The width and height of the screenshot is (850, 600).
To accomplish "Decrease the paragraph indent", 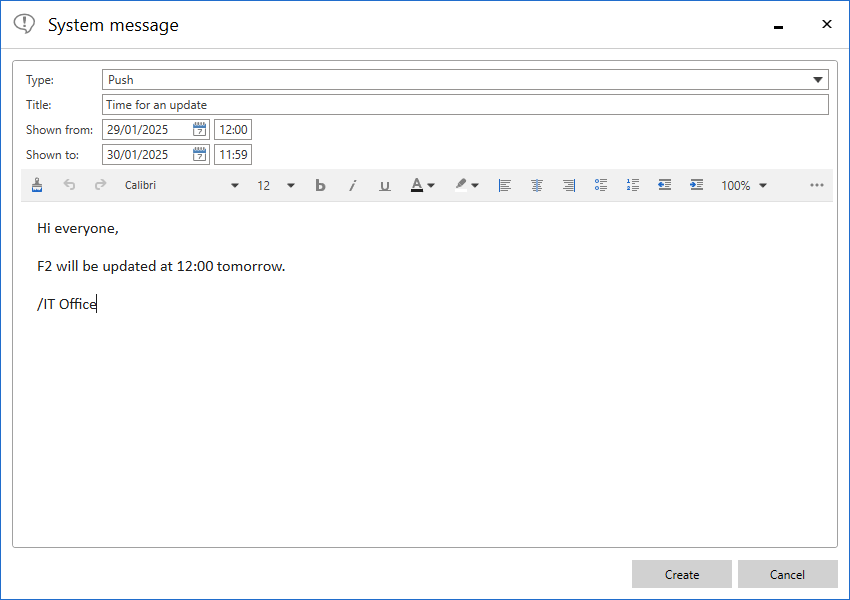I will click(664, 185).
